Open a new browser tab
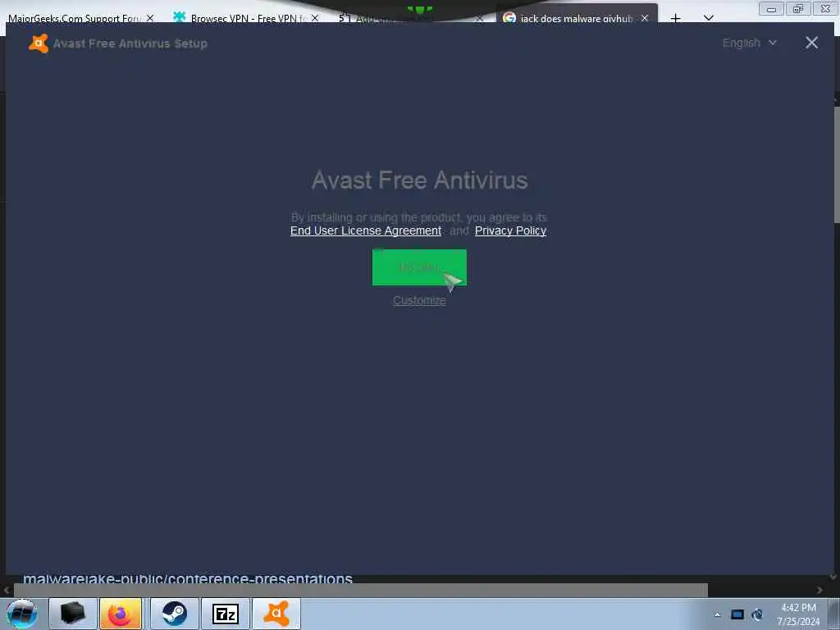Image resolution: width=840 pixels, height=630 pixels. click(676, 19)
